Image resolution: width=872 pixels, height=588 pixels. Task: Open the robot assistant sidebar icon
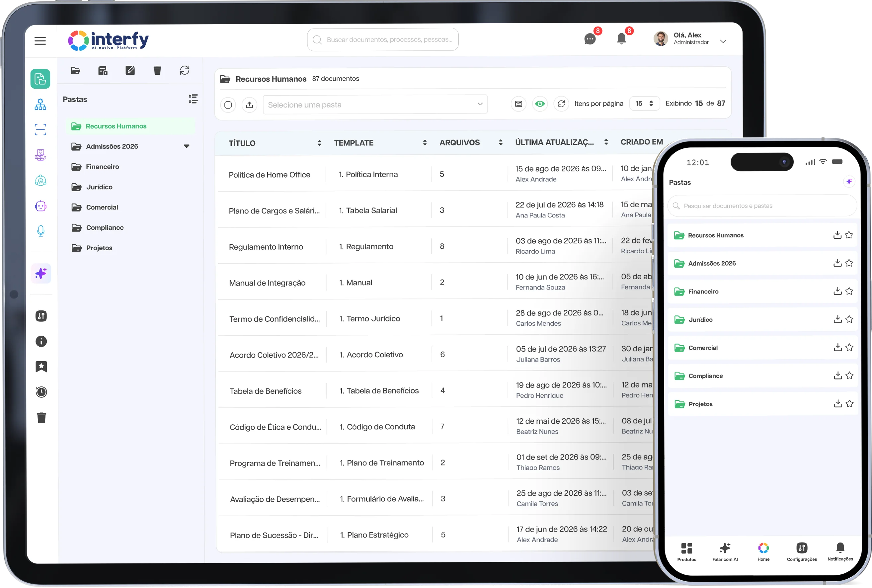pyautogui.click(x=40, y=206)
